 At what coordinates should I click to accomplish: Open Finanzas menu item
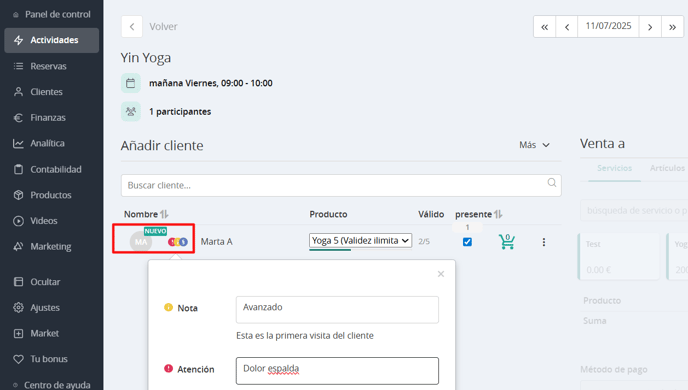[x=48, y=118]
